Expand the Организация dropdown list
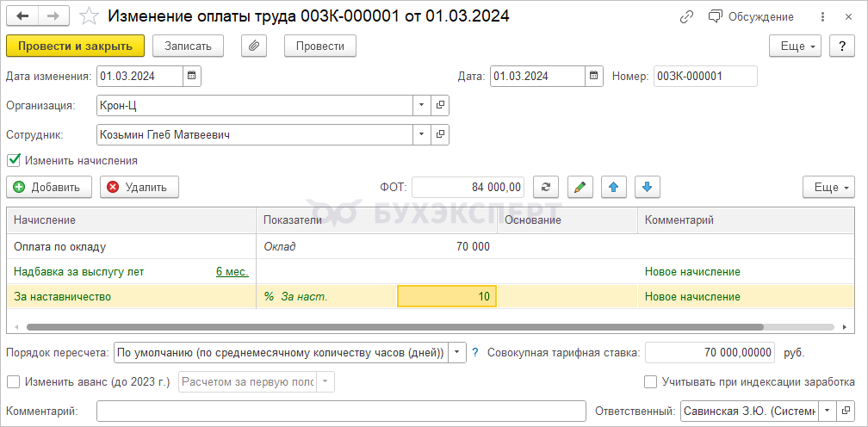This screenshot has width=868, height=427. tap(421, 105)
